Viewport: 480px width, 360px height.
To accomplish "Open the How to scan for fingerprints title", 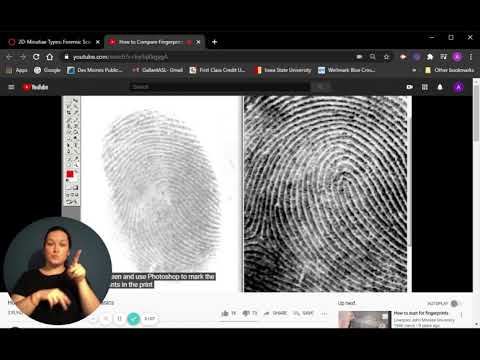I will (x=421, y=313).
